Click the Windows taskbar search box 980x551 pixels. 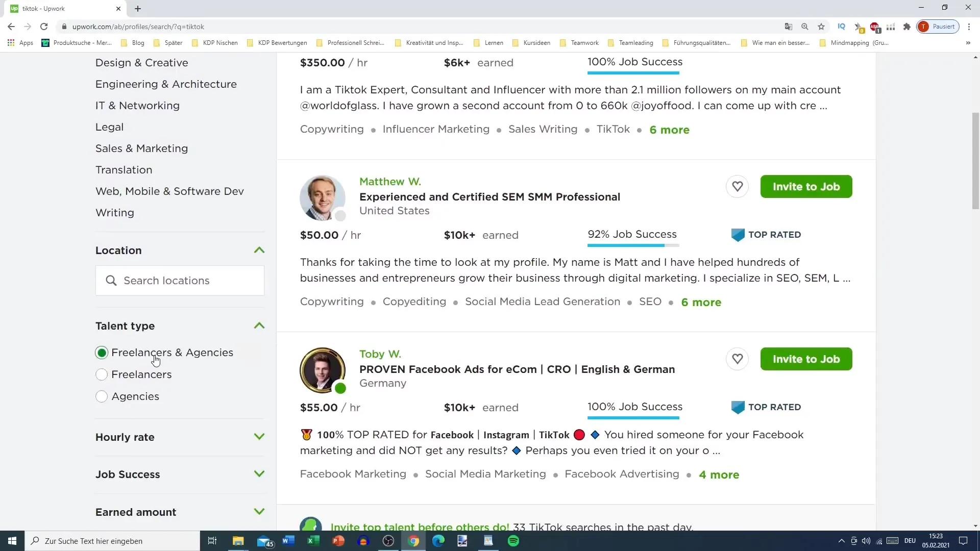(112, 541)
